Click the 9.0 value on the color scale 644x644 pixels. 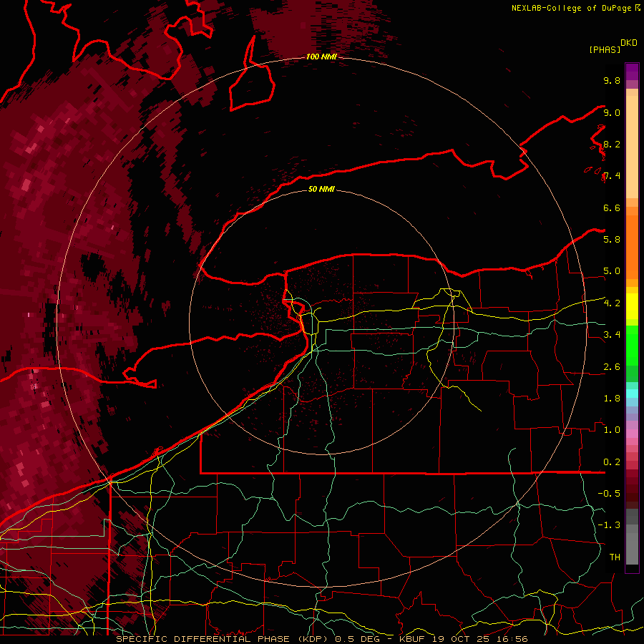612,112
